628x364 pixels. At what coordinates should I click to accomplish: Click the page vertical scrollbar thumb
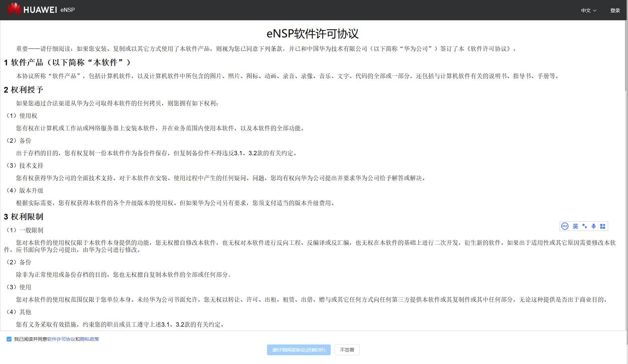pyautogui.click(x=626, y=56)
